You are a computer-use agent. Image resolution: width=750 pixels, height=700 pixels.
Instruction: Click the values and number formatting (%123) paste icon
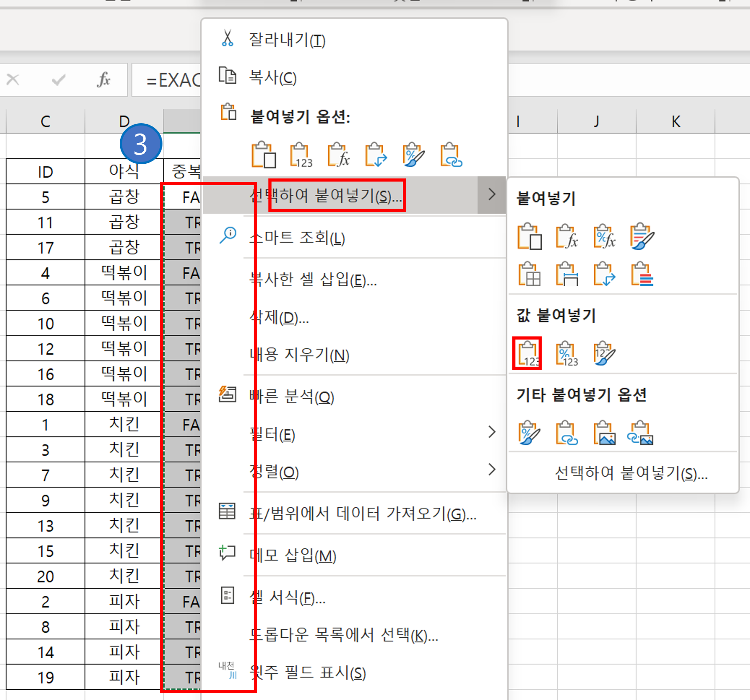point(566,353)
